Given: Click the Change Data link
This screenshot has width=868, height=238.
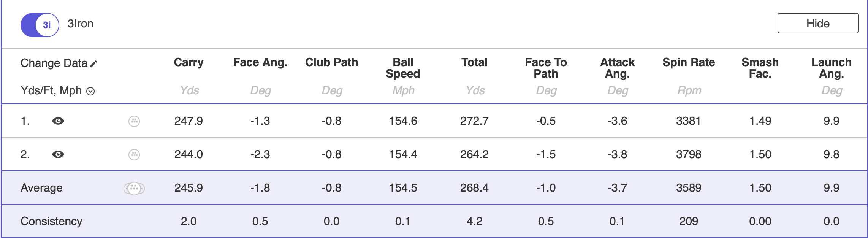Looking at the screenshot, I should tap(54, 63).
